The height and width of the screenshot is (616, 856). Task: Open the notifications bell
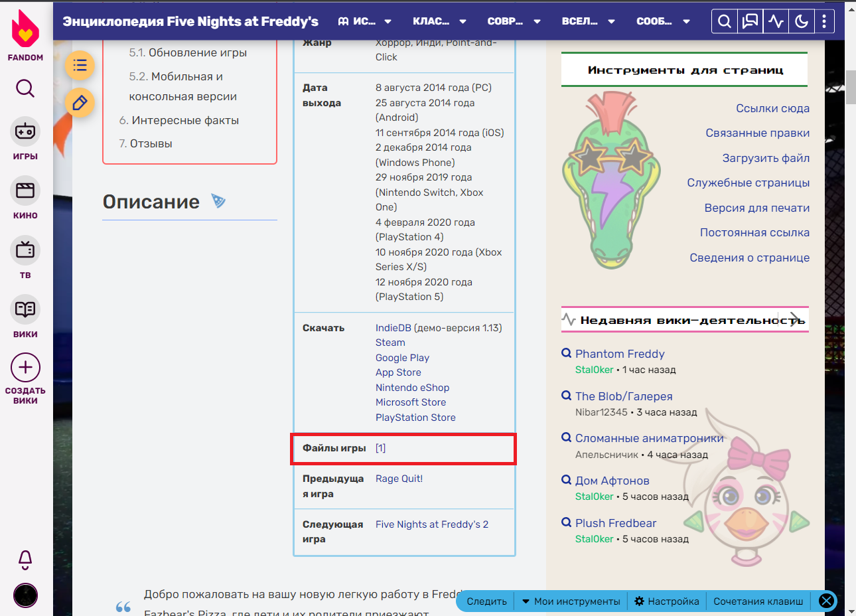coord(25,560)
